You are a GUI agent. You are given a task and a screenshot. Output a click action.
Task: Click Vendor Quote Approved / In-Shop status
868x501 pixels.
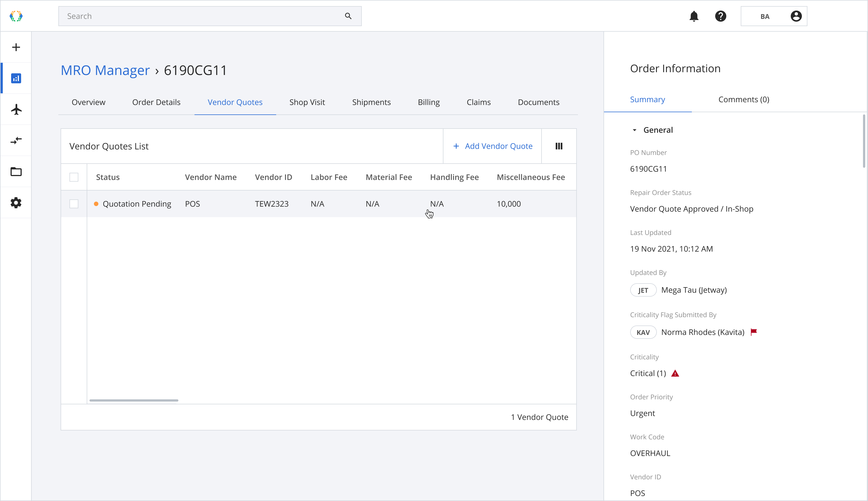[692, 209]
